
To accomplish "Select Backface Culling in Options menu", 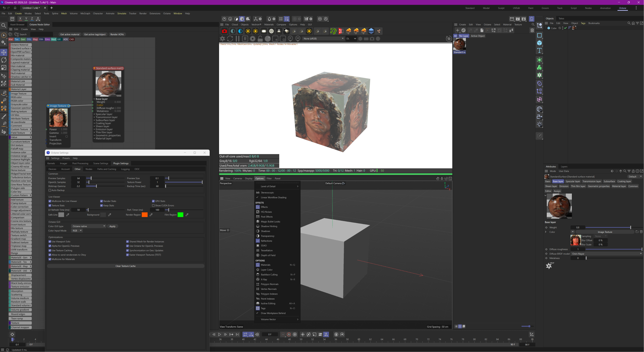I will coord(277,274).
